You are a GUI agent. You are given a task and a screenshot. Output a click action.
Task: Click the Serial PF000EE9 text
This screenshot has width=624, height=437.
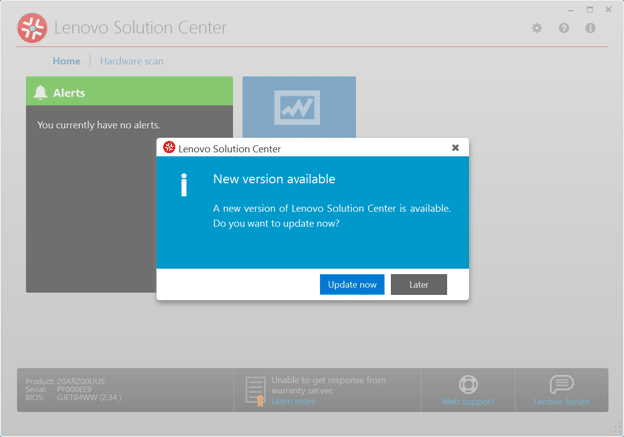58,389
